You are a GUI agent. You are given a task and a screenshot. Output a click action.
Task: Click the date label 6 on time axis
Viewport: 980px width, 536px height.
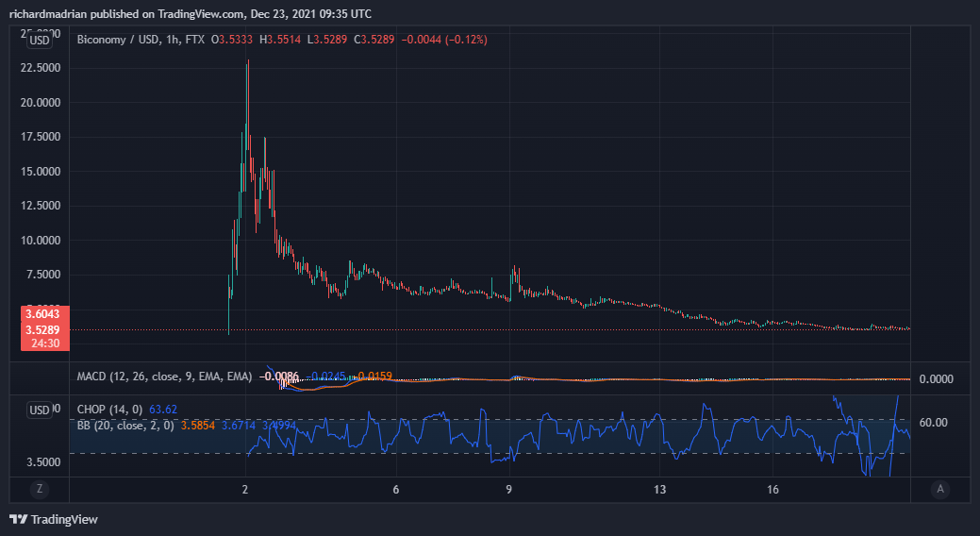(395, 489)
